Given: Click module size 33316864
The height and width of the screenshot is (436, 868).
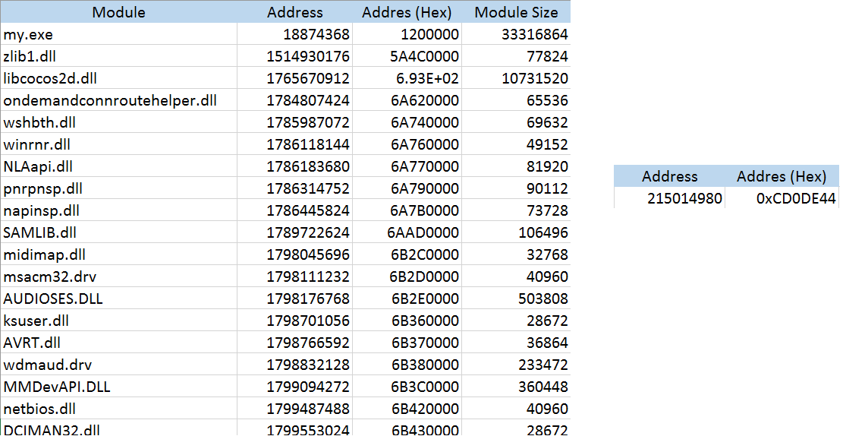Looking at the screenshot, I should [516, 33].
